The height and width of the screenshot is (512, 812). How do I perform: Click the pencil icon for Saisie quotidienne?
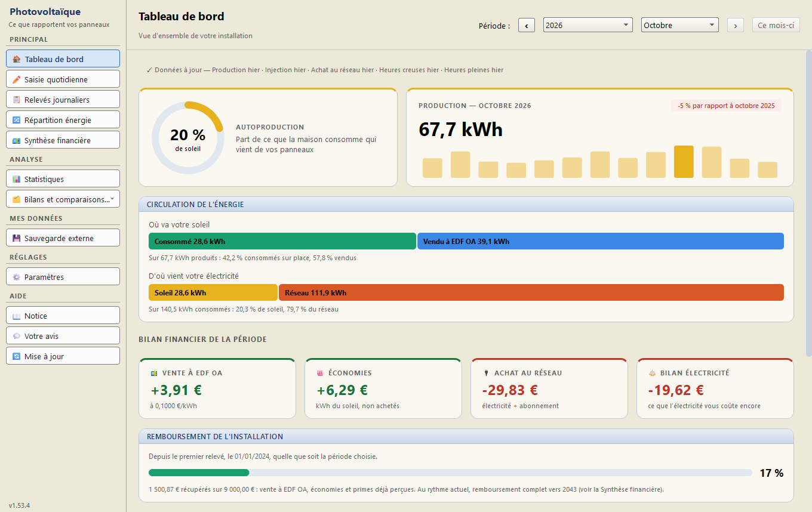[x=17, y=79]
